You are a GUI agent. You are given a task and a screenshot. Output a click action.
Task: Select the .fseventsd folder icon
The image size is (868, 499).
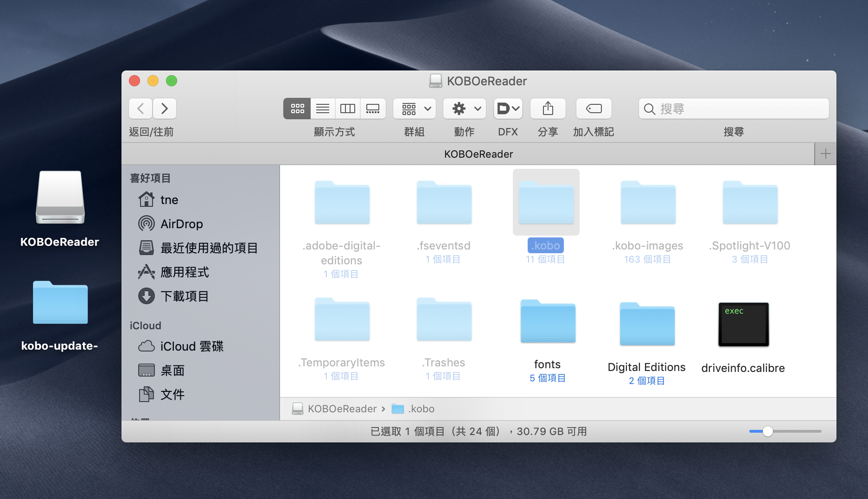click(x=444, y=203)
